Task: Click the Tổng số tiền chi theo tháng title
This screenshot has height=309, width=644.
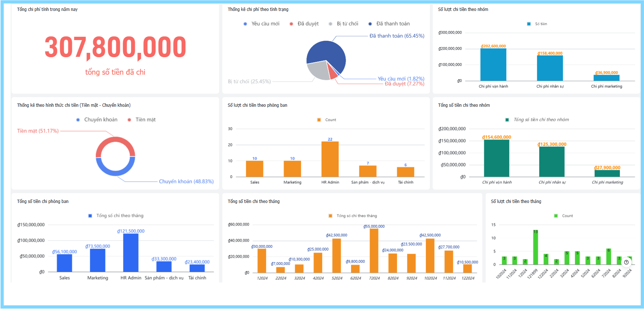Action: click(254, 201)
